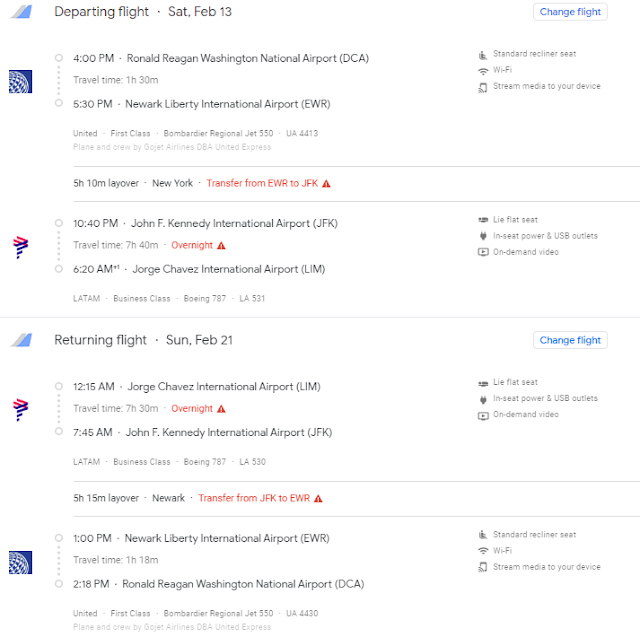Click LATAM logo beside the 10:40 PM JFK flight
The height and width of the screenshot is (637, 640).
pos(20,247)
